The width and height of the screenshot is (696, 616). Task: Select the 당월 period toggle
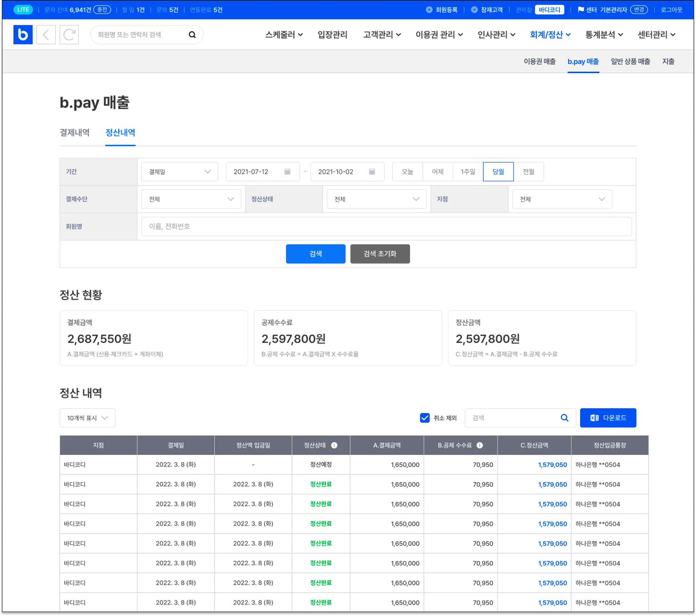pos(498,172)
